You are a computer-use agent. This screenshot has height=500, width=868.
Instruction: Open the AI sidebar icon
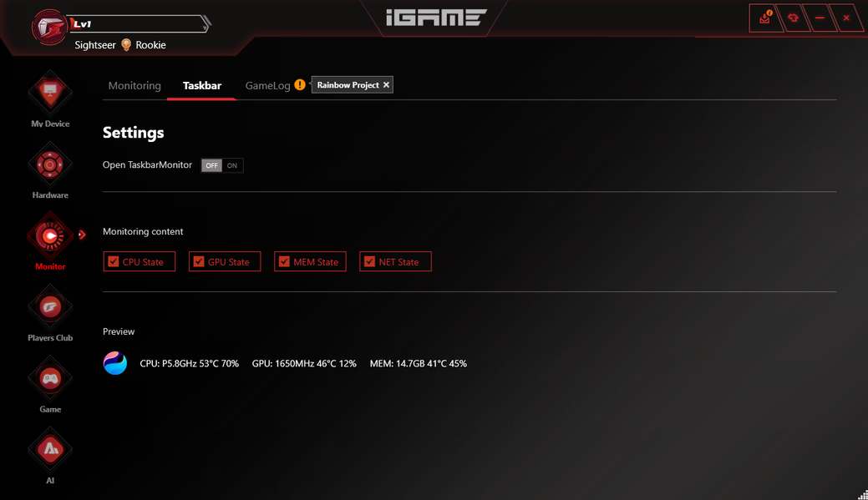pyautogui.click(x=50, y=450)
